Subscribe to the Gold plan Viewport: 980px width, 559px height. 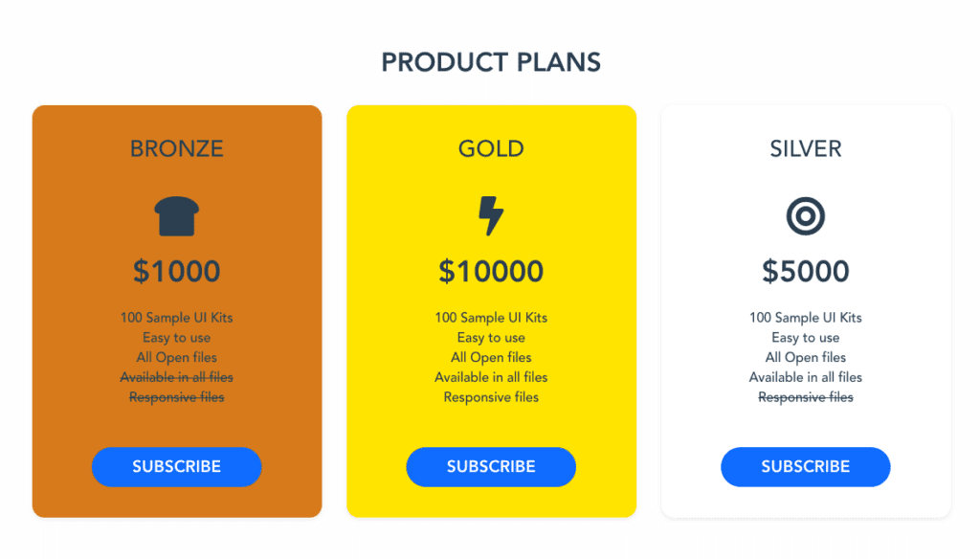pos(491,467)
